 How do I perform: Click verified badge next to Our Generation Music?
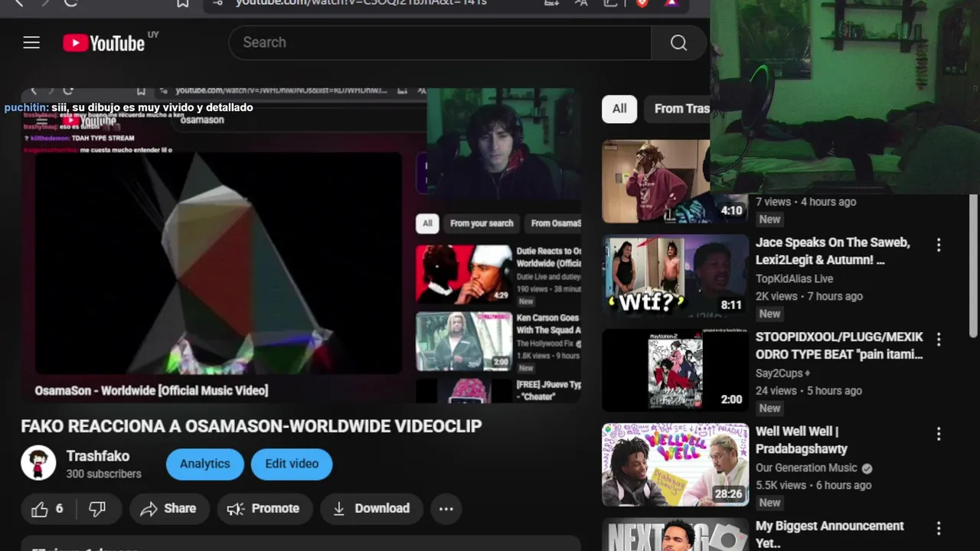coord(867,468)
